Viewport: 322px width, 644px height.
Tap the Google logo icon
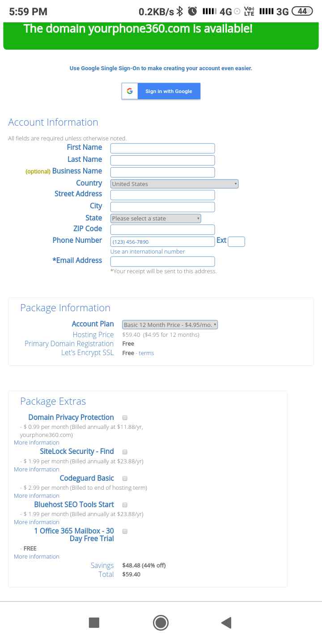[x=130, y=91]
